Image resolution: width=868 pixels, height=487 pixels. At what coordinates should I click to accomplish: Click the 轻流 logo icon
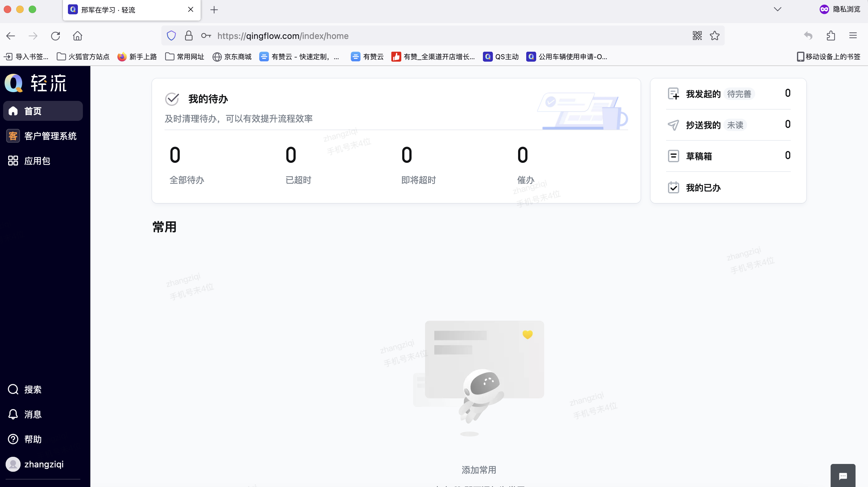tap(13, 83)
